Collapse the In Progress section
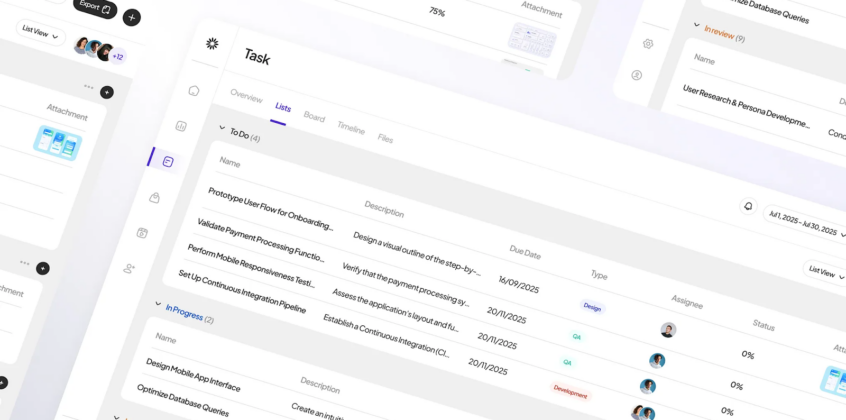 [158, 303]
